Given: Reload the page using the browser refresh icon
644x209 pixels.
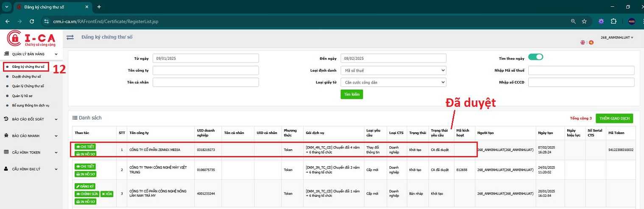Looking at the screenshot, I should tap(32, 21).
